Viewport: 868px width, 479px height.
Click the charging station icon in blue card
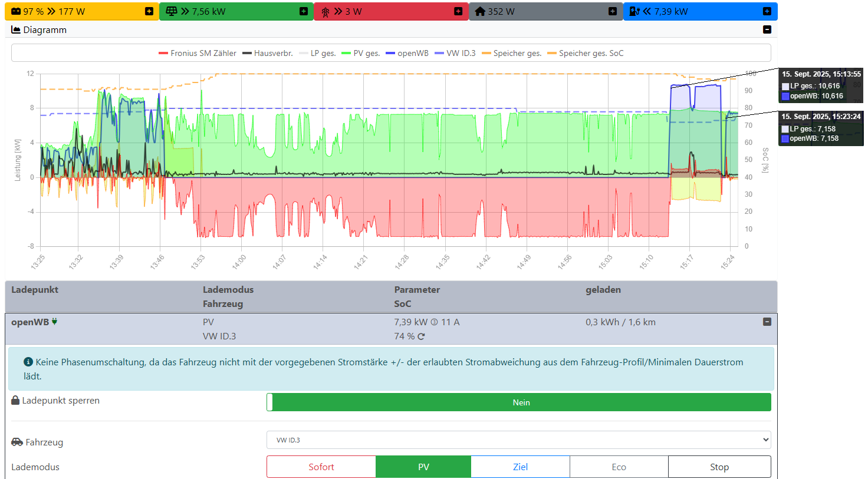(x=634, y=11)
